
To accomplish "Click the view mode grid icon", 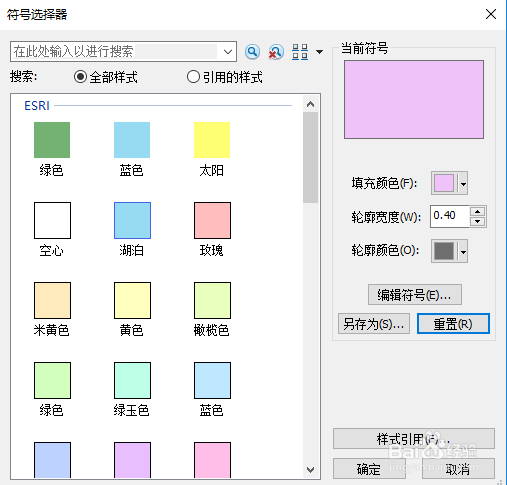I will point(300,52).
